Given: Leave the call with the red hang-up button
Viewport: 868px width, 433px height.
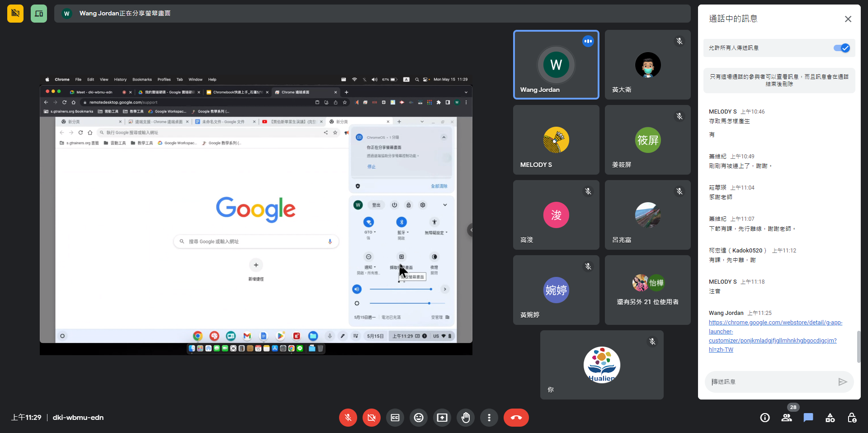Looking at the screenshot, I should (x=516, y=418).
